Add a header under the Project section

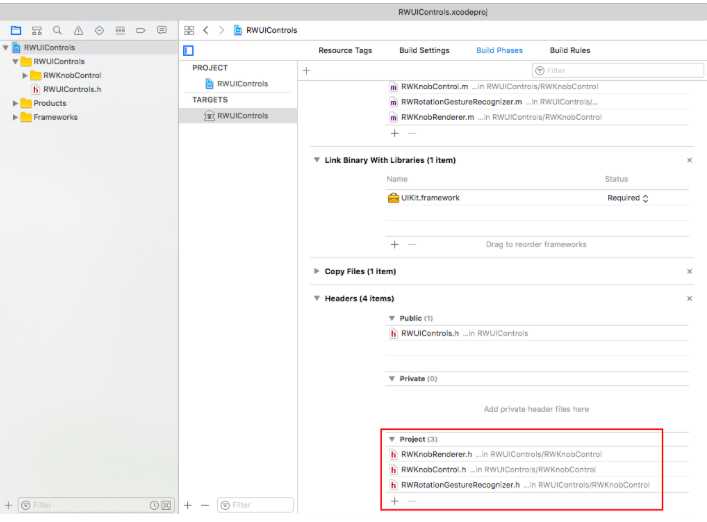395,501
